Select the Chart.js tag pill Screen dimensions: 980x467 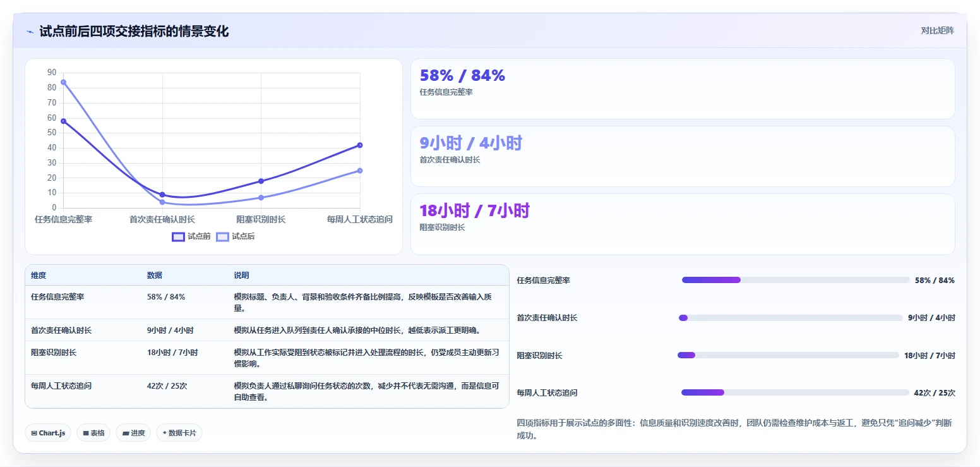[x=49, y=433]
